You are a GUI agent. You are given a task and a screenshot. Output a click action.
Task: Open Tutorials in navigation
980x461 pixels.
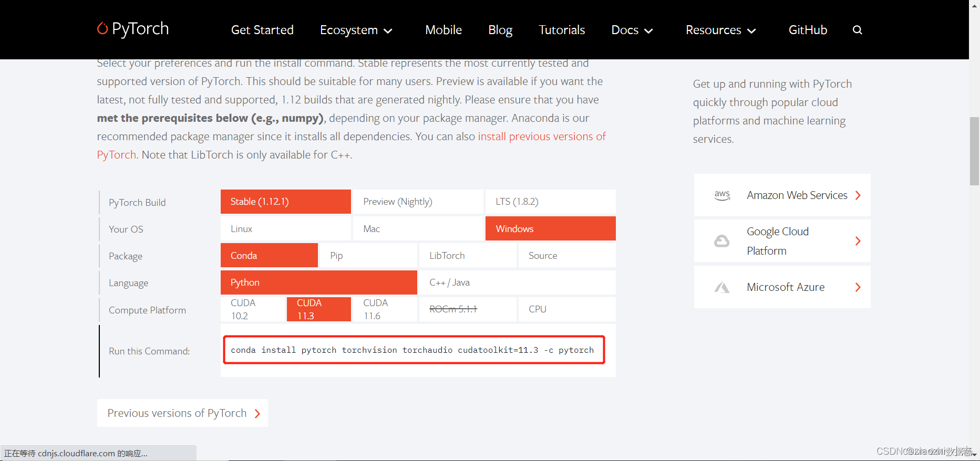click(x=562, y=30)
